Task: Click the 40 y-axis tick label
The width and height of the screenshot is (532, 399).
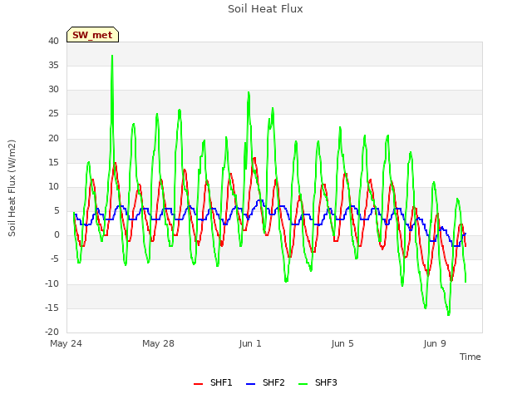Action: pyautogui.click(x=53, y=41)
